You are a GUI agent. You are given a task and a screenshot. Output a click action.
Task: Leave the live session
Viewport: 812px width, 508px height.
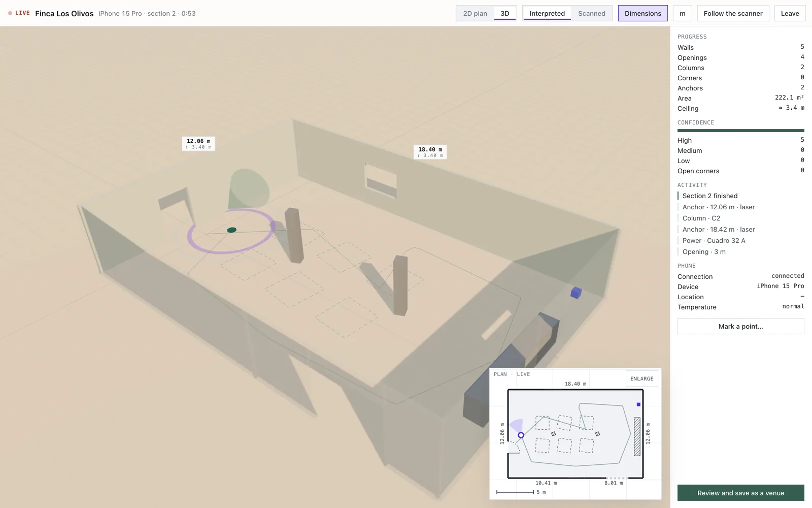[790, 13]
